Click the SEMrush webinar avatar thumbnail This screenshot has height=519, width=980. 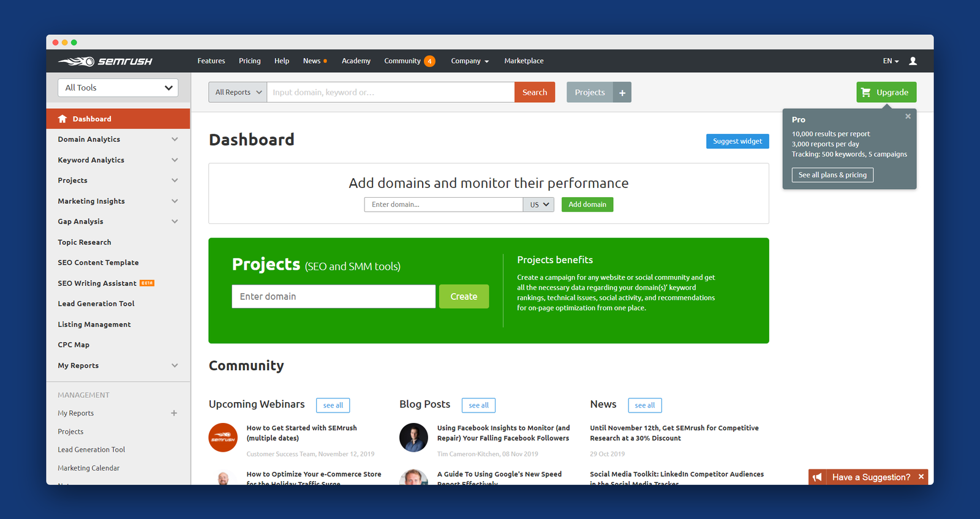(223, 438)
